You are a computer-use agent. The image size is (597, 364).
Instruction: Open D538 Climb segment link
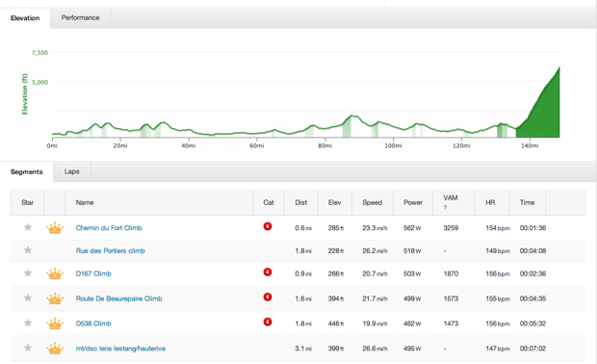pyautogui.click(x=93, y=324)
